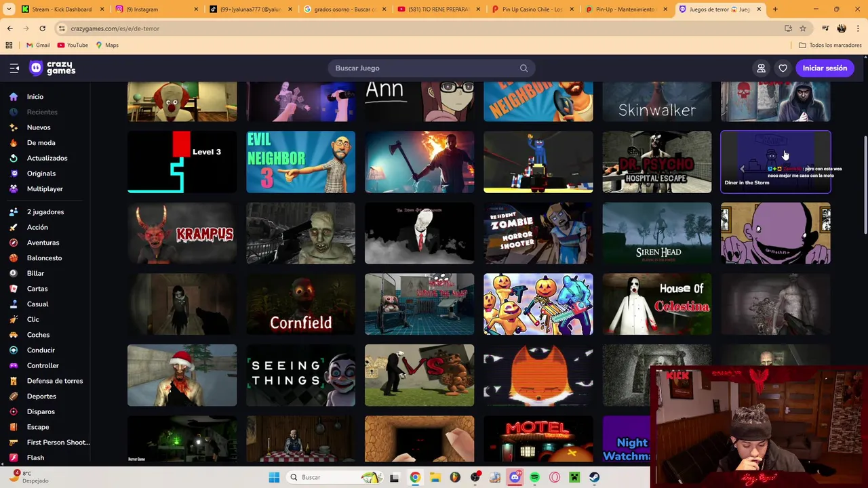The image size is (868, 488).
Task: Open Cornfield game thumbnail
Action: pos(300,304)
